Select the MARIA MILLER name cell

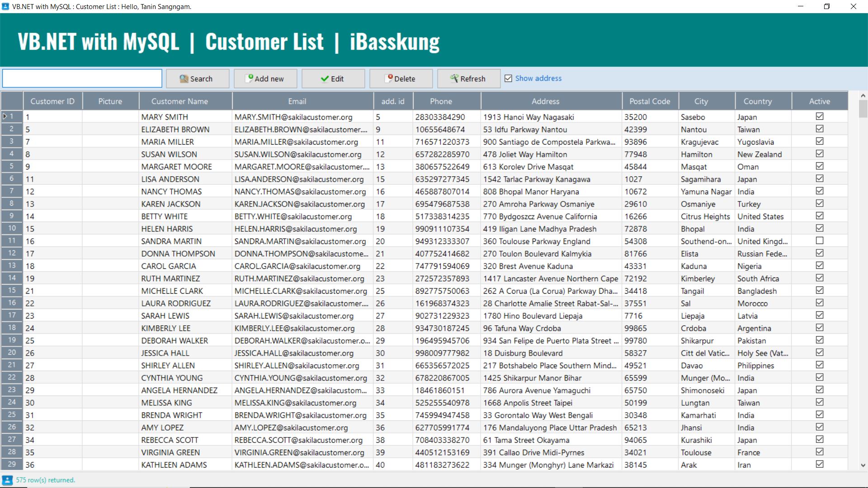(185, 142)
